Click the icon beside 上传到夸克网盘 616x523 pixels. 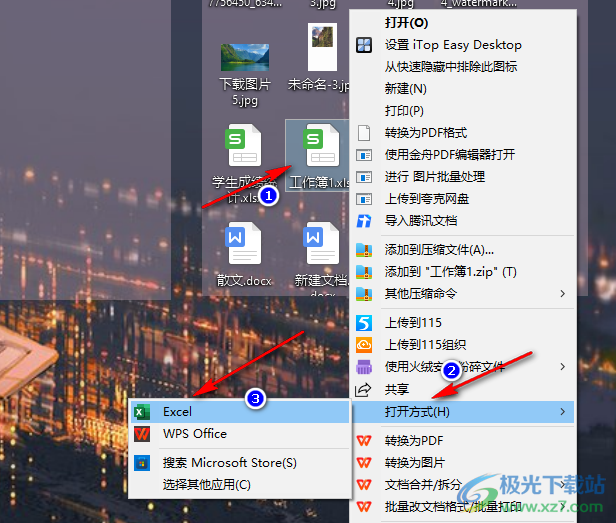(x=364, y=199)
